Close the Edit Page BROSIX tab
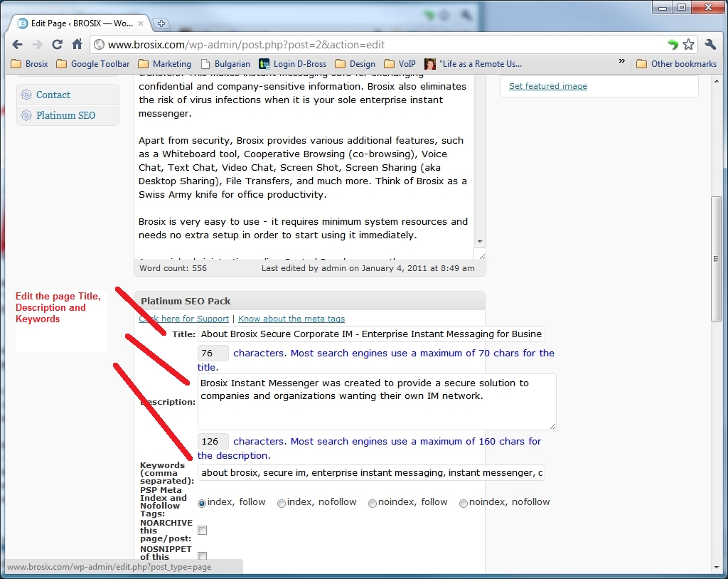This screenshot has width=728, height=579. click(x=141, y=23)
